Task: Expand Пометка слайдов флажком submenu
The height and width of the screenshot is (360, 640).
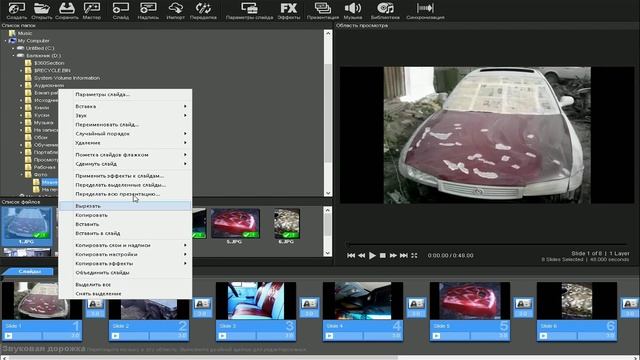Action: click(x=125, y=155)
